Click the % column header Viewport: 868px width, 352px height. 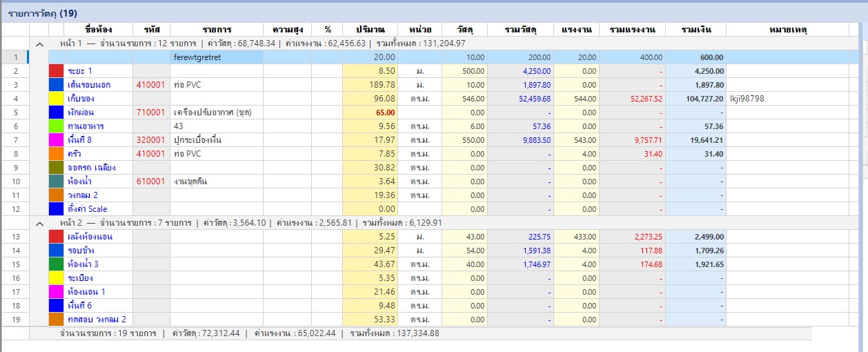(328, 30)
